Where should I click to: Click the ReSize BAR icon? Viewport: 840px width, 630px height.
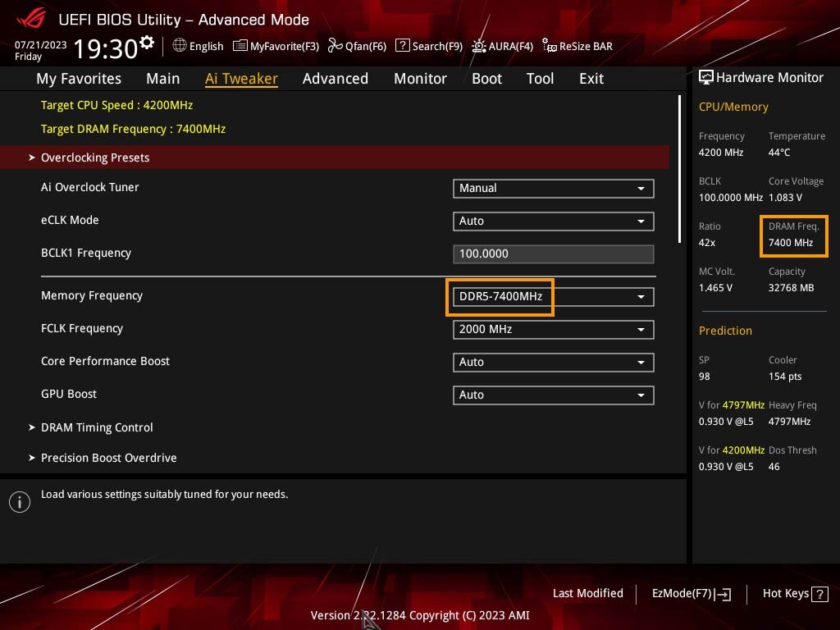click(x=549, y=46)
